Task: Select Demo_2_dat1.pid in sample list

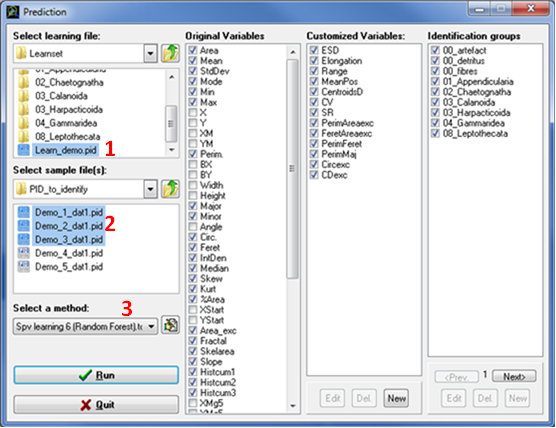Action: pos(69,226)
